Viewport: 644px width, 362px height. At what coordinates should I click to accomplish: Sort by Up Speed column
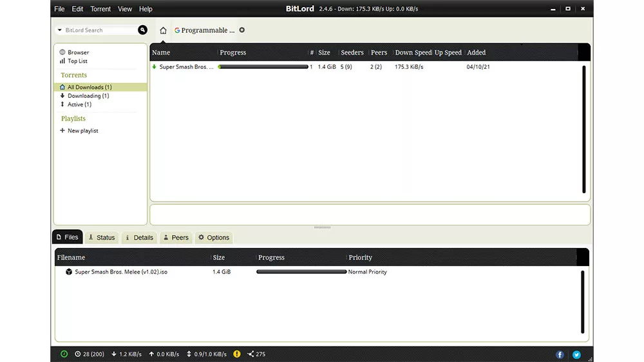point(448,53)
